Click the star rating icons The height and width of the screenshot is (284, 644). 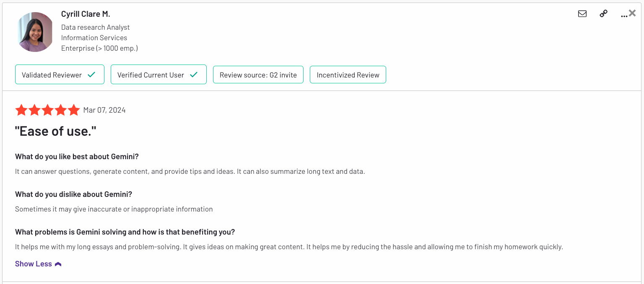(47, 110)
